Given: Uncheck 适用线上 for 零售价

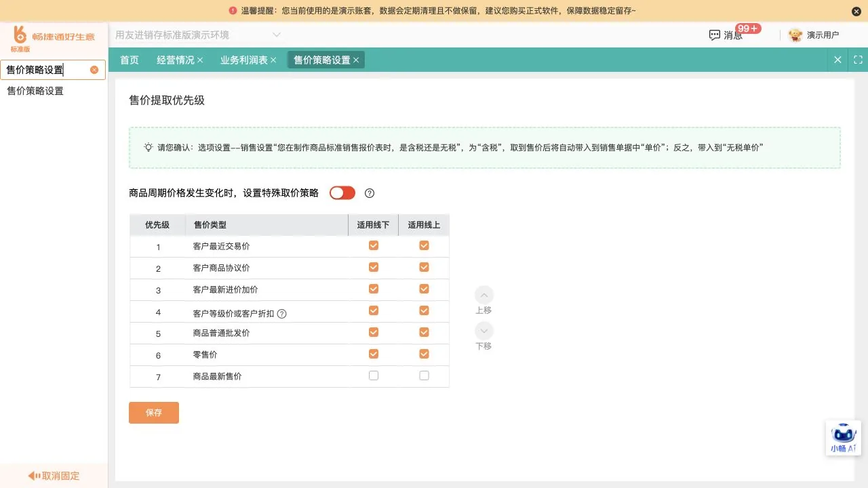Looking at the screenshot, I should (x=424, y=354).
